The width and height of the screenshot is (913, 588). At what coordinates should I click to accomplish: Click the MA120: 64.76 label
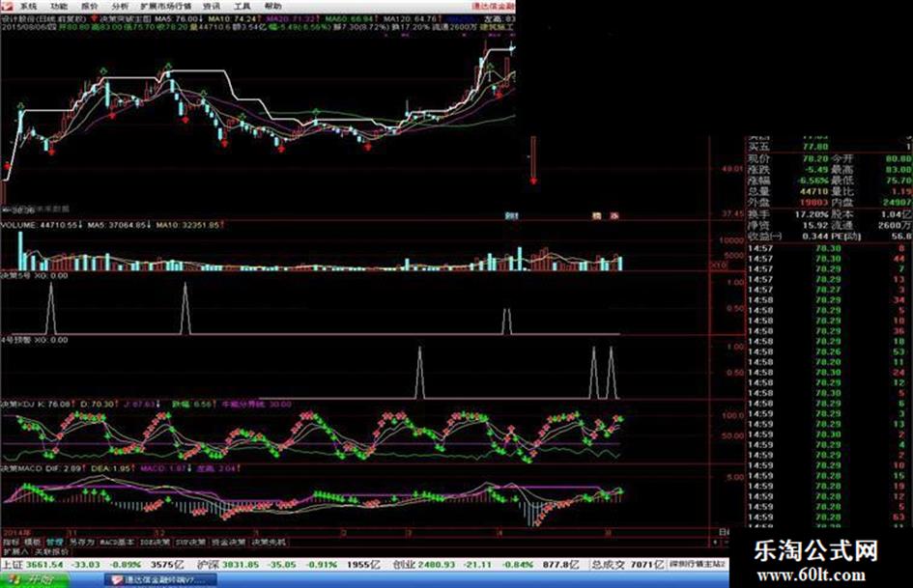tap(412, 19)
